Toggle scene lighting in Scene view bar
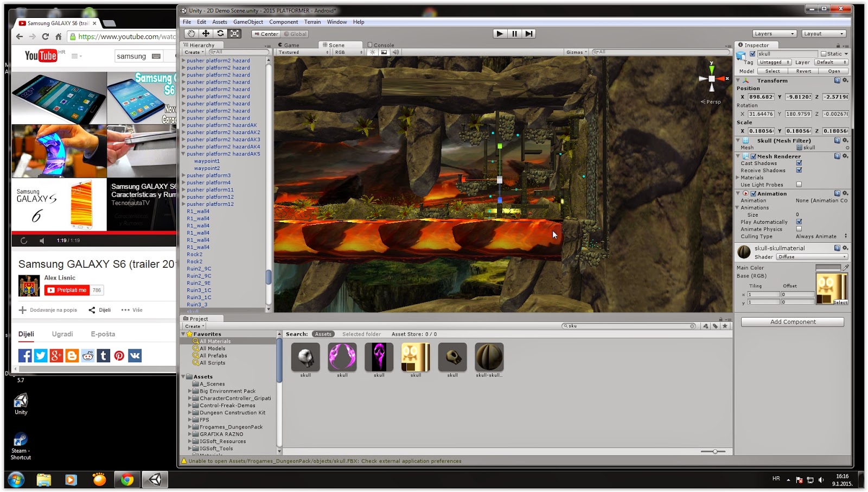Viewport: 868px width, 492px height. click(373, 52)
